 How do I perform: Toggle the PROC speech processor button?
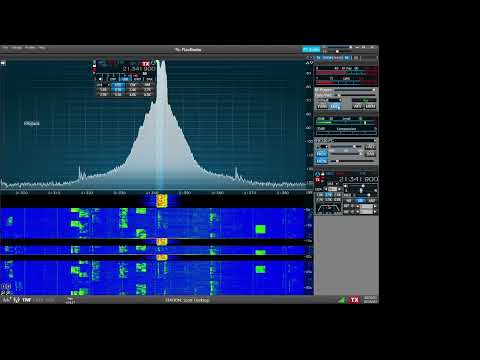tap(322, 154)
